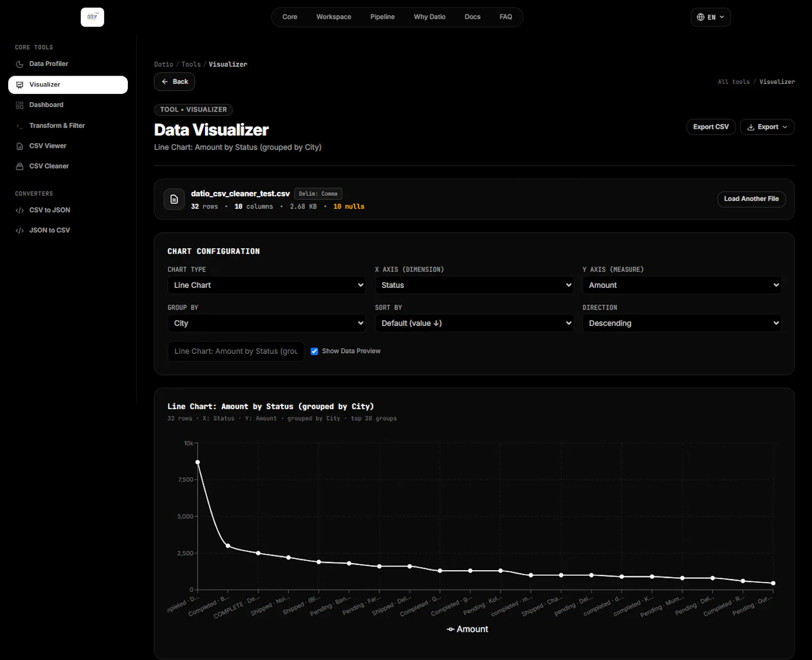
Task: Click the Datio logo icon
Action: pos(92,17)
